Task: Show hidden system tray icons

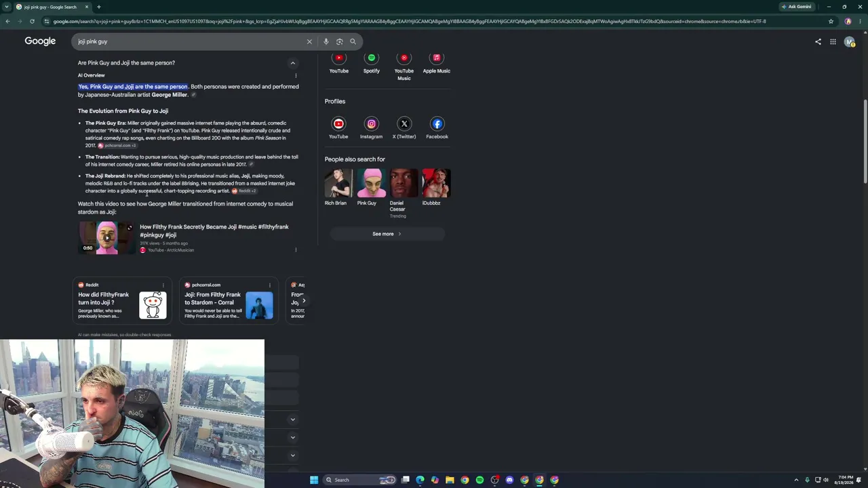Action: [x=797, y=480]
